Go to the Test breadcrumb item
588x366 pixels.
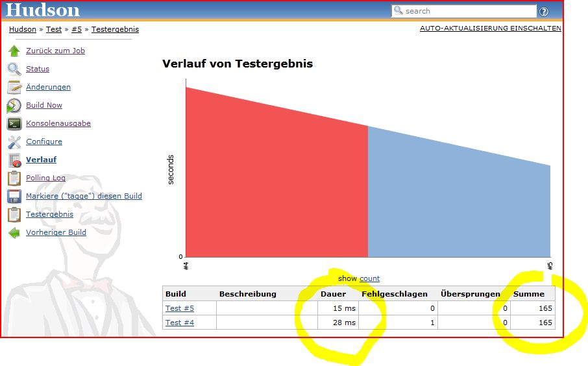coord(54,29)
